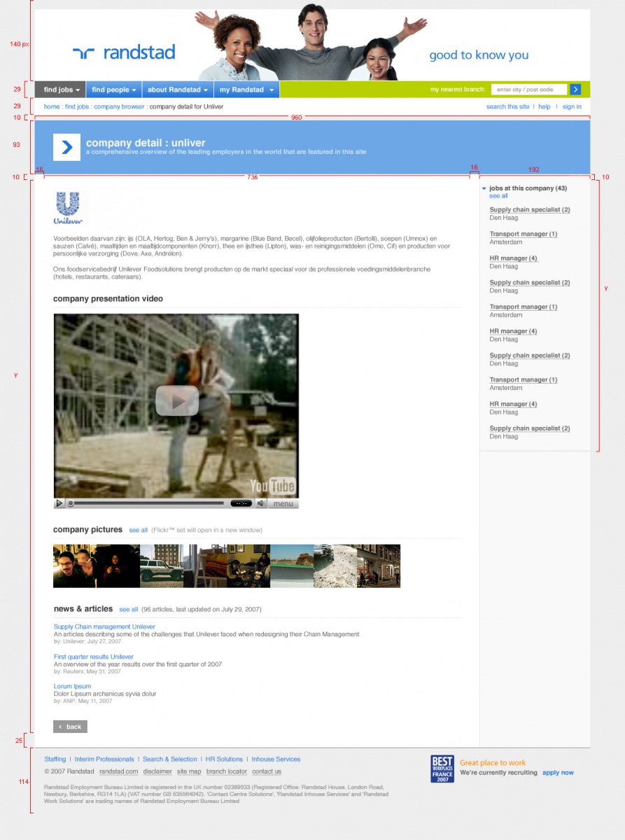Open the man with glasses company picture
This screenshot has width=625, height=840.
[x=75, y=566]
